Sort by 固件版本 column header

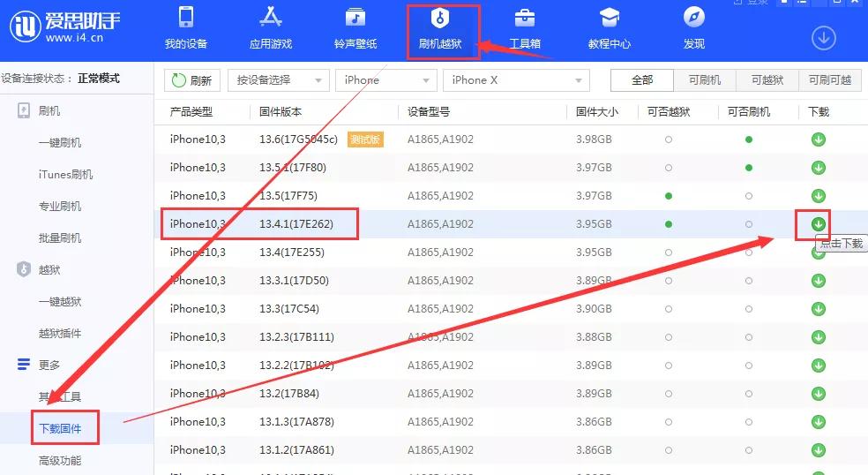[281, 112]
